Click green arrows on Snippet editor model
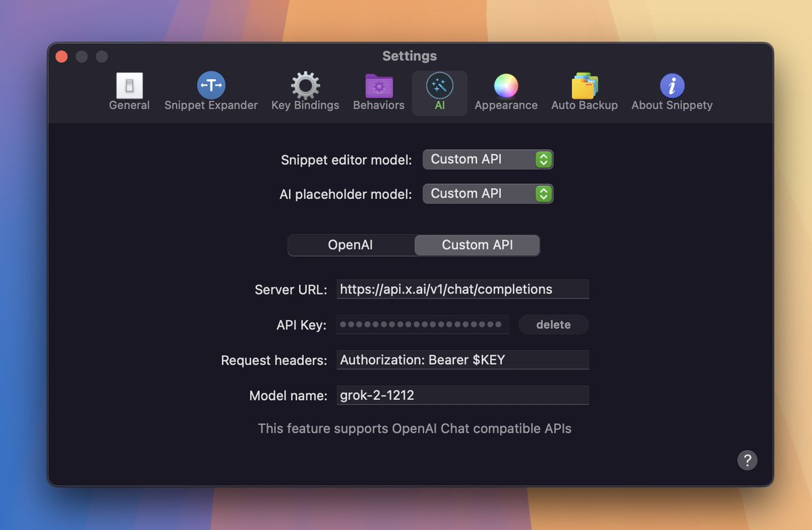This screenshot has height=530, width=812. pyautogui.click(x=543, y=160)
